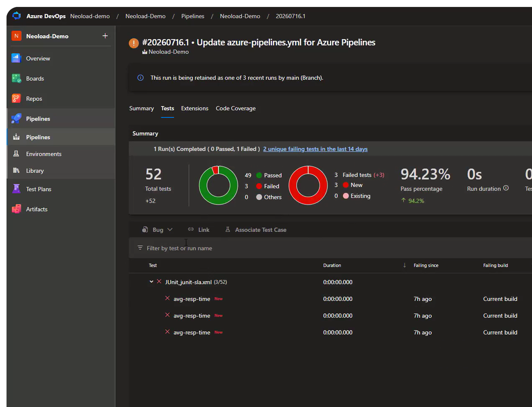Open the Overview section icon
Screen dimensions: 532x407
click(16, 58)
